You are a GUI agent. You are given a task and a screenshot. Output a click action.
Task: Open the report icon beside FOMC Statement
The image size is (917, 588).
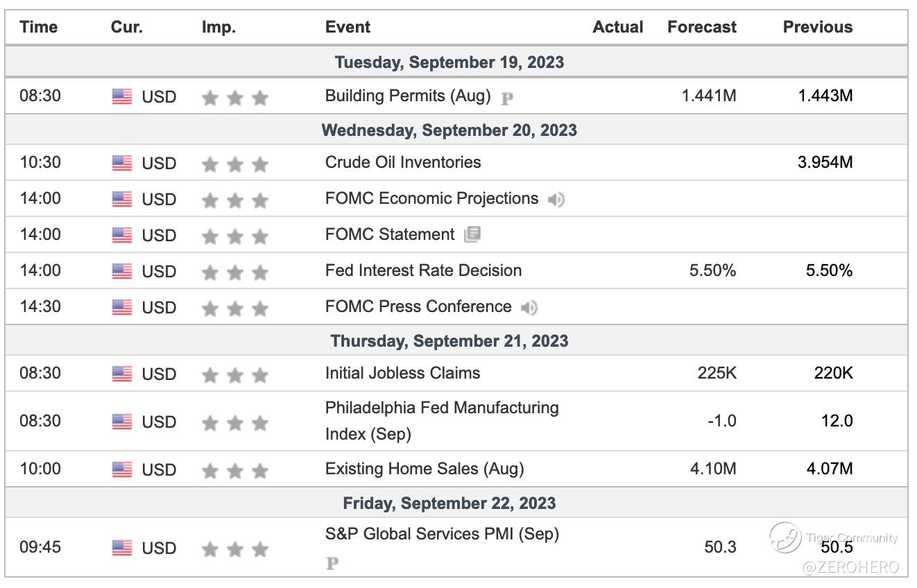coord(472,234)
